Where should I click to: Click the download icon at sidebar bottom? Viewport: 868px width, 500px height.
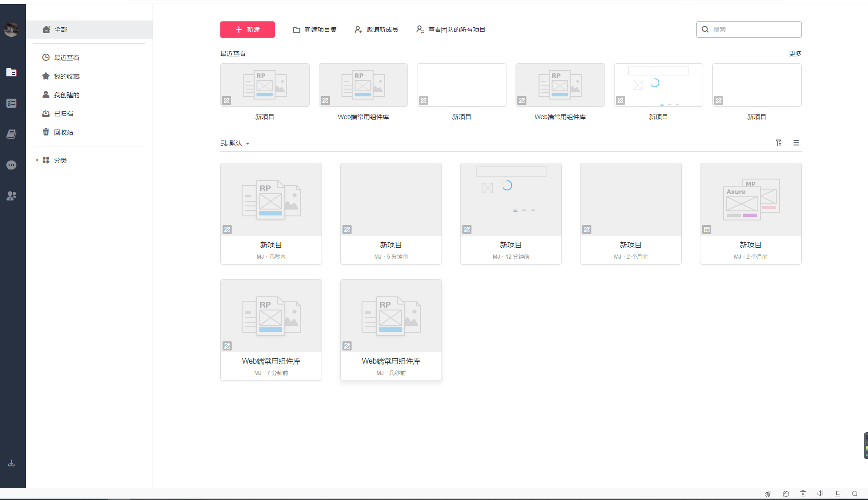click(11, 463)
